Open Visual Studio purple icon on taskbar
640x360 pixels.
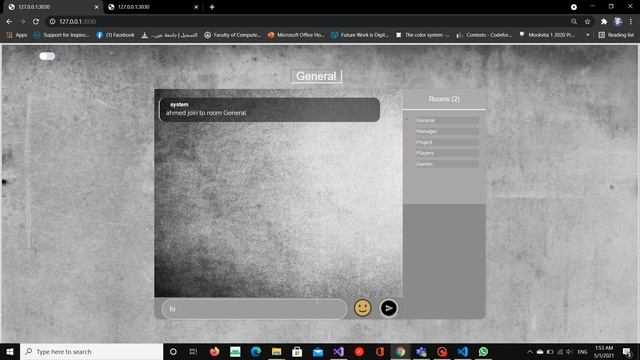coord(339,351)
